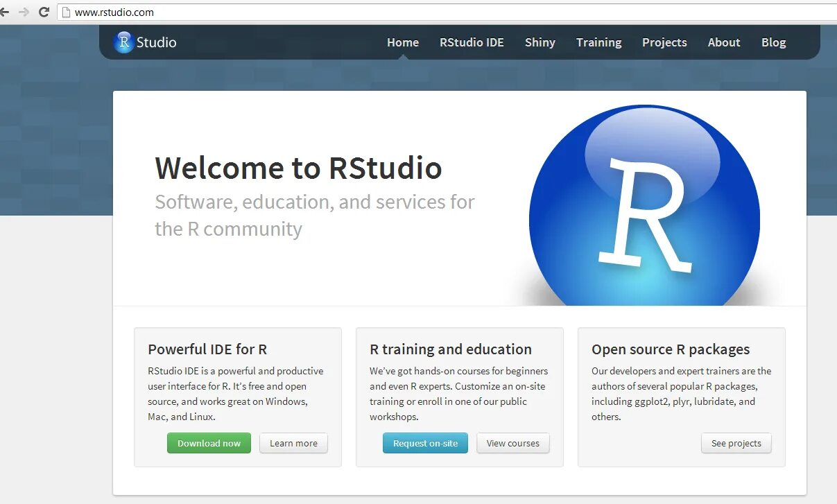Open the RStudio IDE nav item
The height and width of the screenshot is (504, 837).
[472, 42]
